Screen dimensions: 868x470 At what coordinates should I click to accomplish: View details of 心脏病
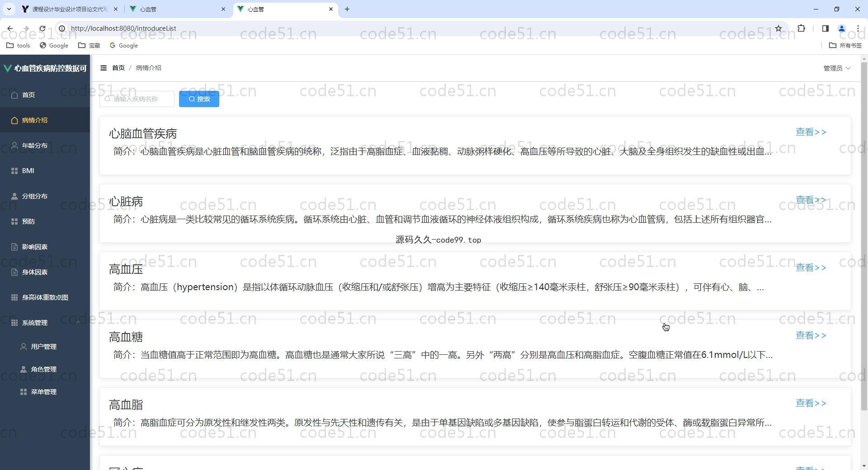click(811, 200)
